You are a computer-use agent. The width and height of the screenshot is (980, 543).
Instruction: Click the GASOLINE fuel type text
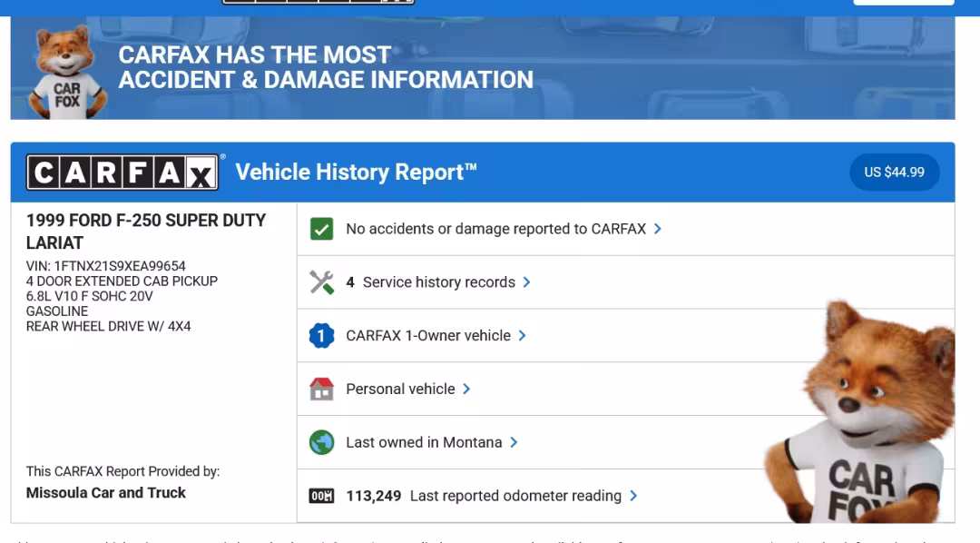coord(57,311)
